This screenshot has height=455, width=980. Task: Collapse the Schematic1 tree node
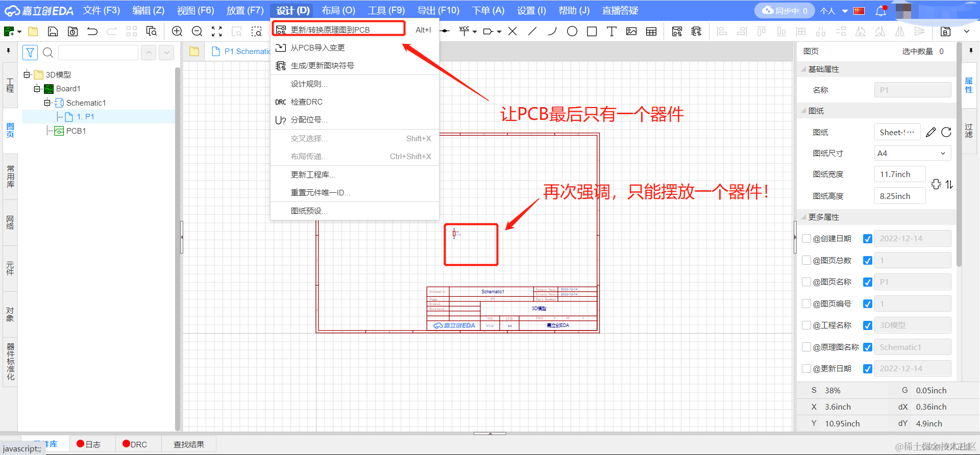click(x=47, y=103)
